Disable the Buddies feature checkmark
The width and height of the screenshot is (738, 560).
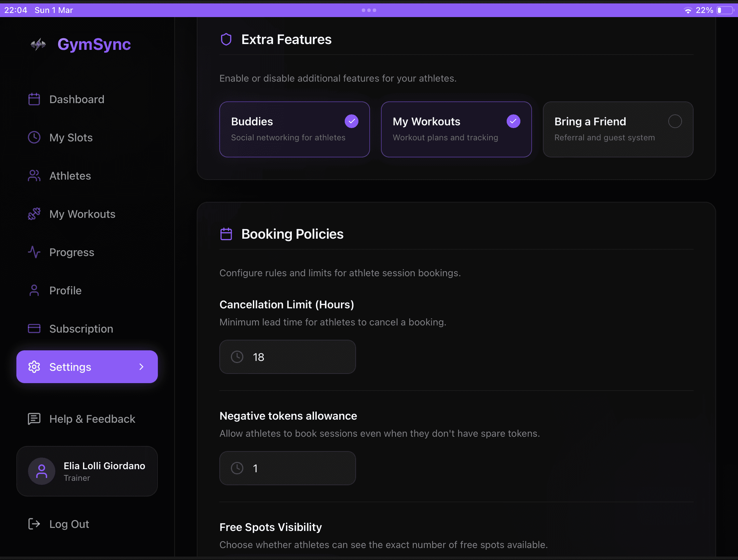pos(352,121)
